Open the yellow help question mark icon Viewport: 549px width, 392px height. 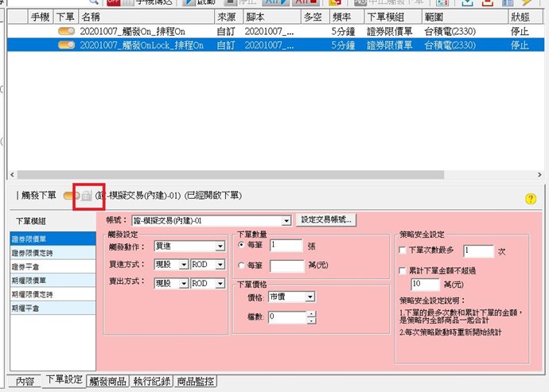coord(531,199)
